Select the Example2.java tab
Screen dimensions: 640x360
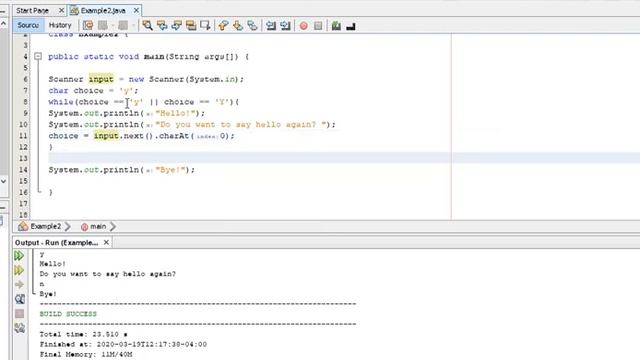point(103,10)
